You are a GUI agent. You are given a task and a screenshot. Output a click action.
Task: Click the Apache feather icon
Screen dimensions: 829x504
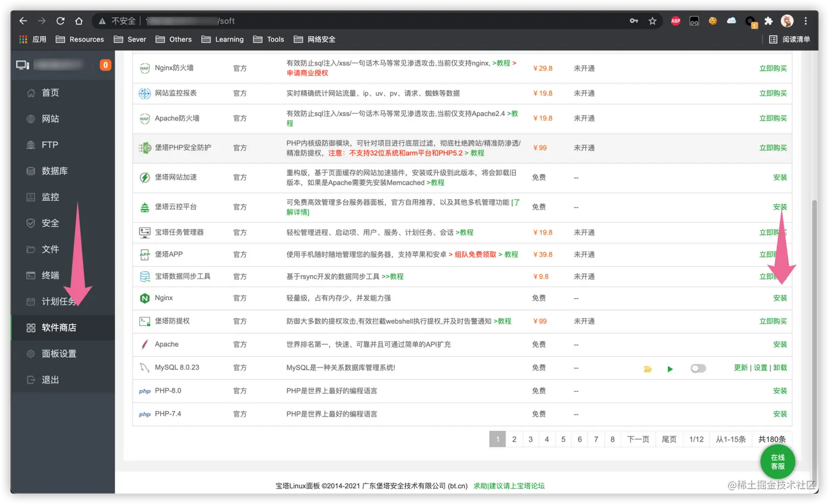coord(145,345)
